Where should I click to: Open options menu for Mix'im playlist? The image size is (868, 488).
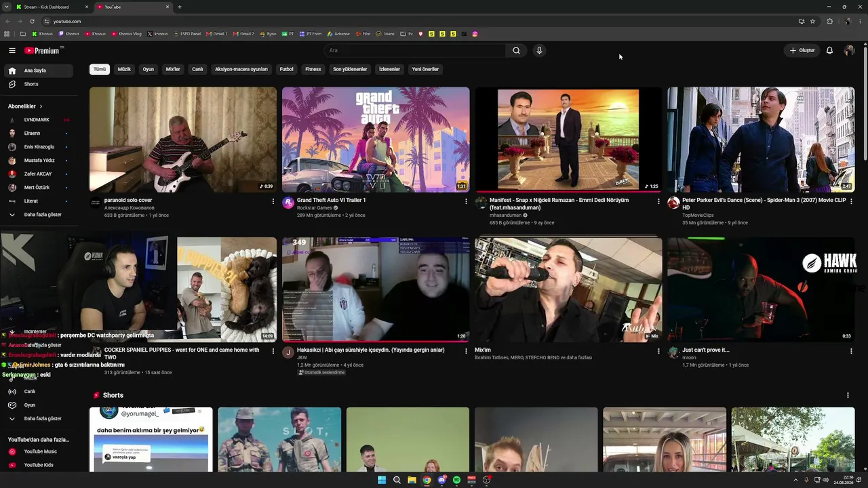[658, 351]
